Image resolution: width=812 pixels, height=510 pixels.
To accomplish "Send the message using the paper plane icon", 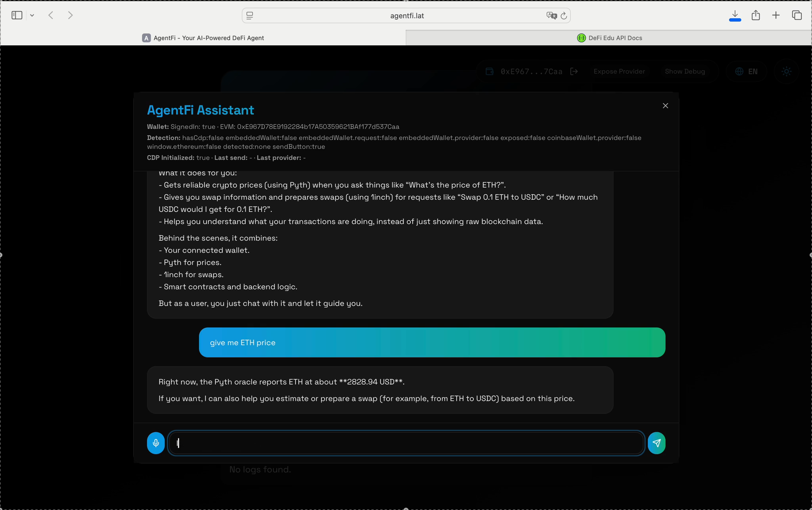I will click(656, 443).
